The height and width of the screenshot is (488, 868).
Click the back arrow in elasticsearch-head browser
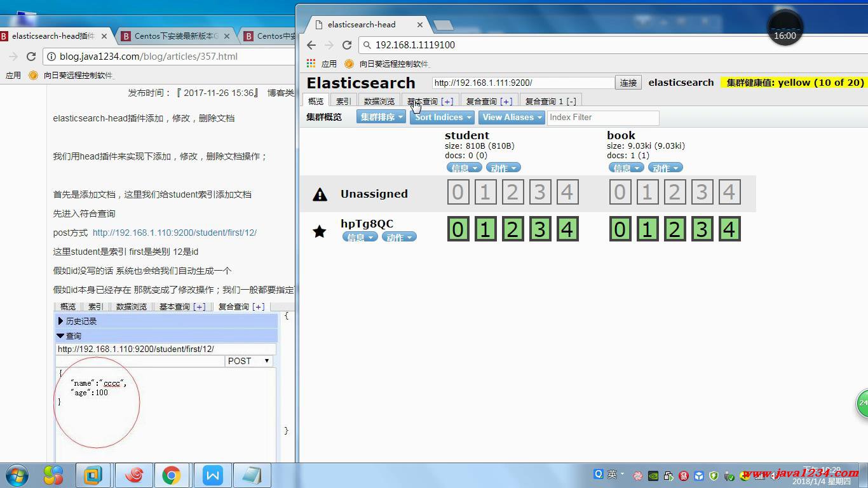(x=311, y=45)
